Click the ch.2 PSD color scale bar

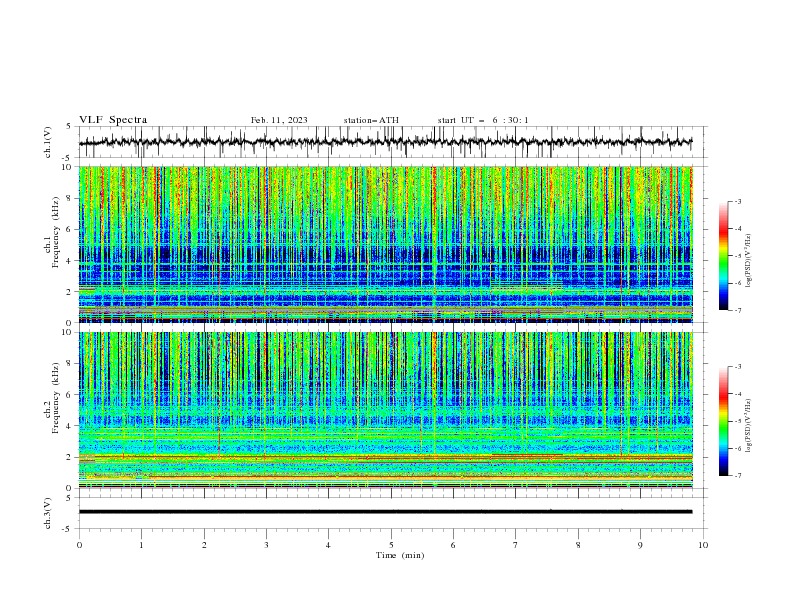[724, 421]
